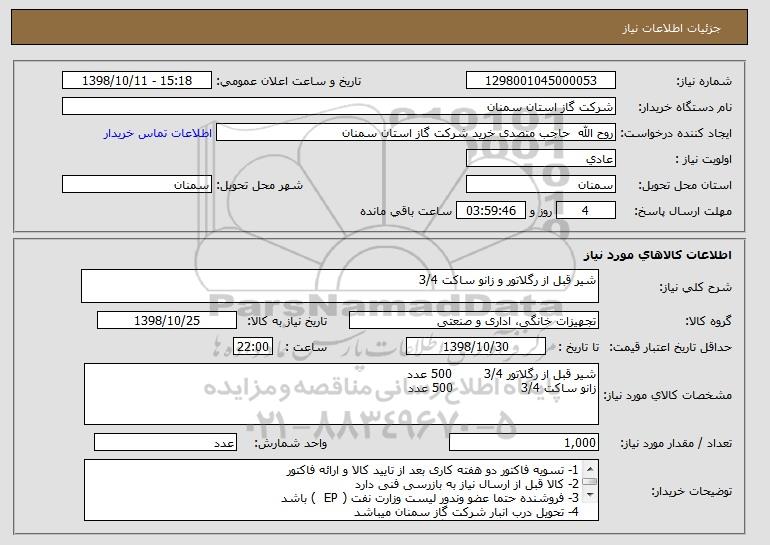Click buyer note line 3 mentioning EP
The height and width of the screenshot is (545, 770).
point(430,498)
